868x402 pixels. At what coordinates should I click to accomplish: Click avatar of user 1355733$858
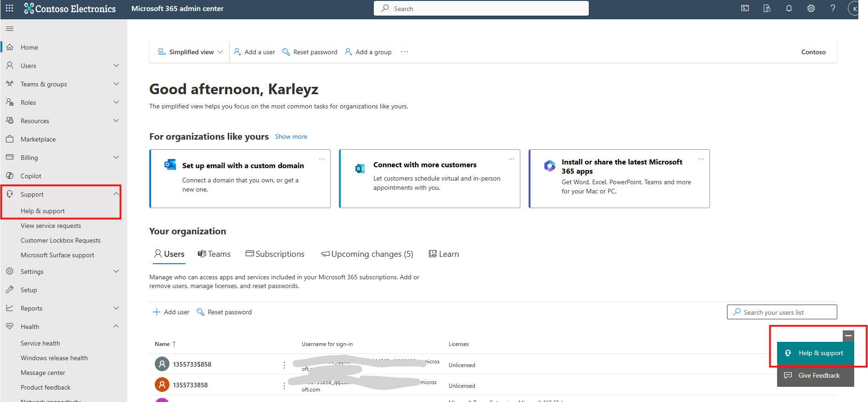(162, 364)
